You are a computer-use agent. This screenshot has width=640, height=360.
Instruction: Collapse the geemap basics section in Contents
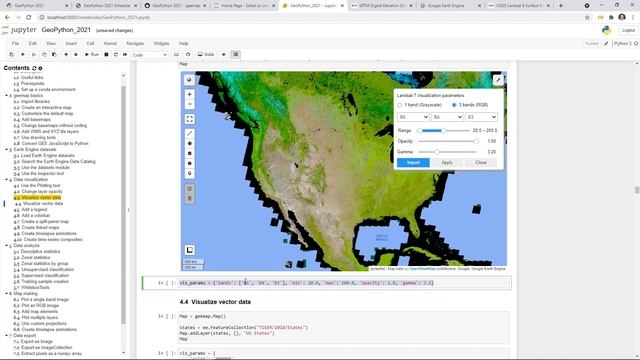tap(7, 96)
